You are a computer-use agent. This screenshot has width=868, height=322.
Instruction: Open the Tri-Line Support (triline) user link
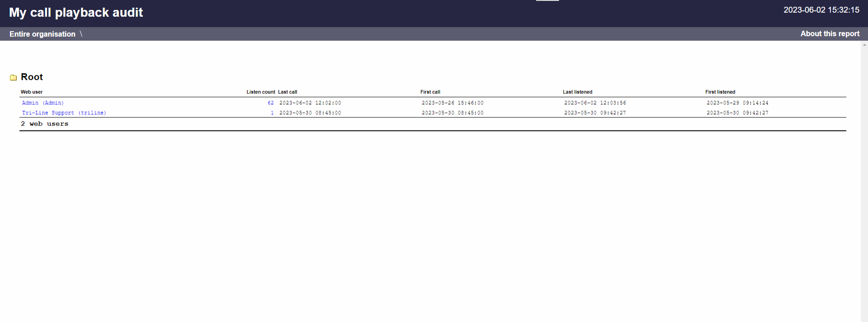click(x=64, y=113)
